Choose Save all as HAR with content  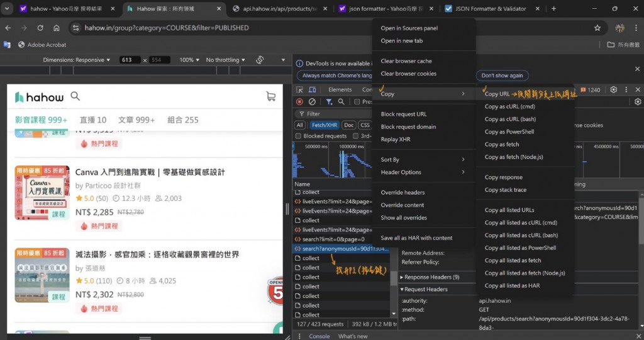[423, 238]
